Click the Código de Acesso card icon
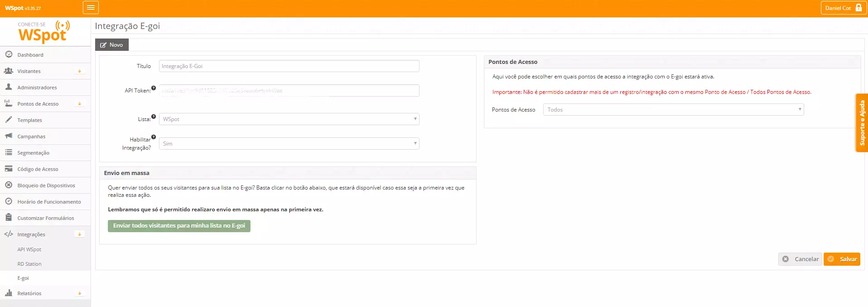This screenshot has height=307, width=868. [9, 169]
